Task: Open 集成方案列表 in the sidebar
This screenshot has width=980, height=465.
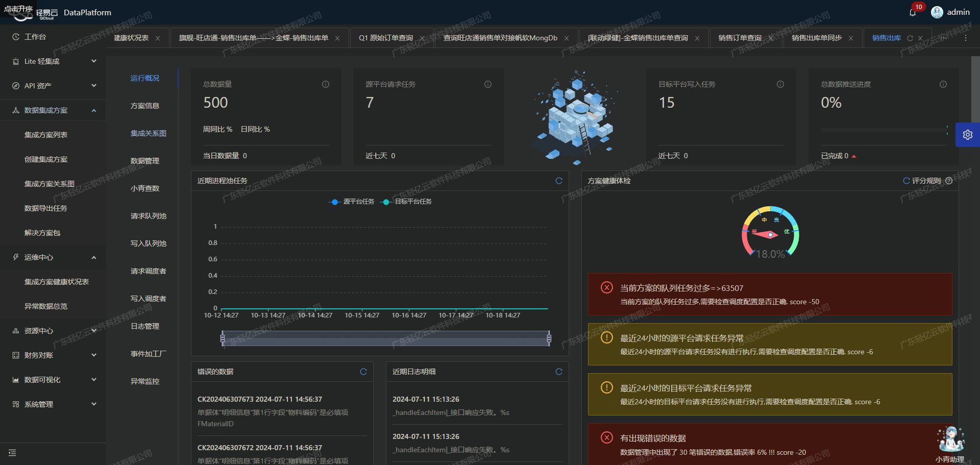Action: click(46, 135)
